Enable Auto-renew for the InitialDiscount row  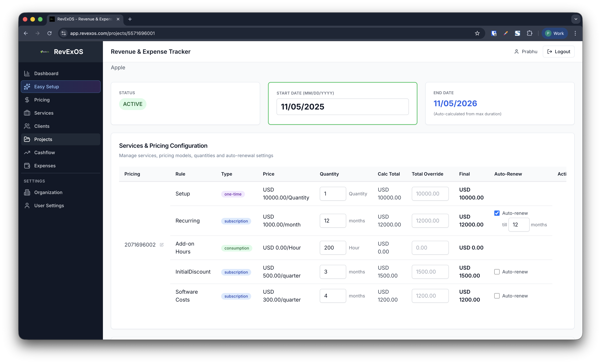[497, 272]
